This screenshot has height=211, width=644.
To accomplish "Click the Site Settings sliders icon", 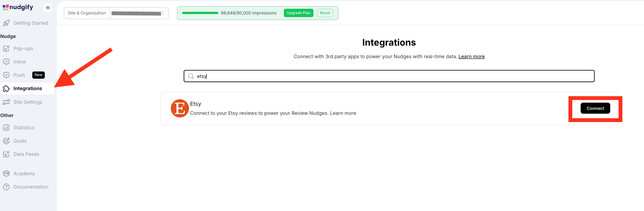I will (6, 102).
